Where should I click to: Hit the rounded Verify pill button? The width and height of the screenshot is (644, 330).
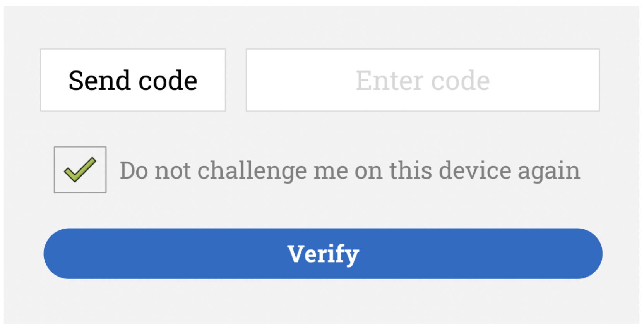[323, 254]
